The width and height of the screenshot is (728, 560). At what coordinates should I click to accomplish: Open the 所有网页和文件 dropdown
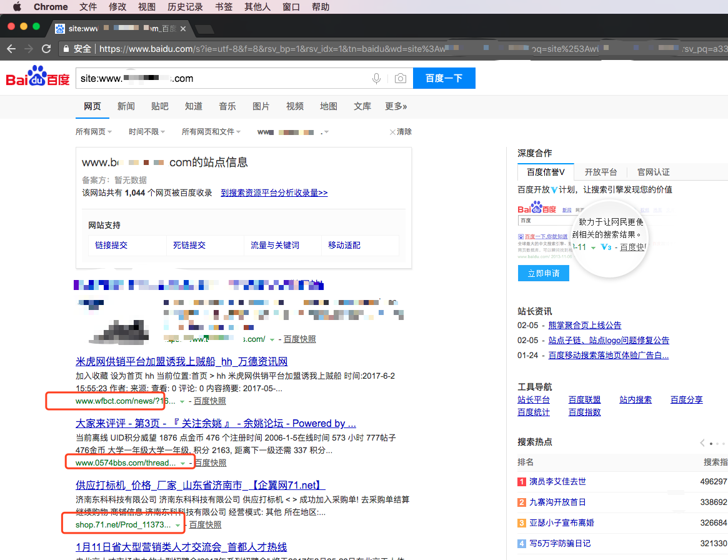pos(211,132)
